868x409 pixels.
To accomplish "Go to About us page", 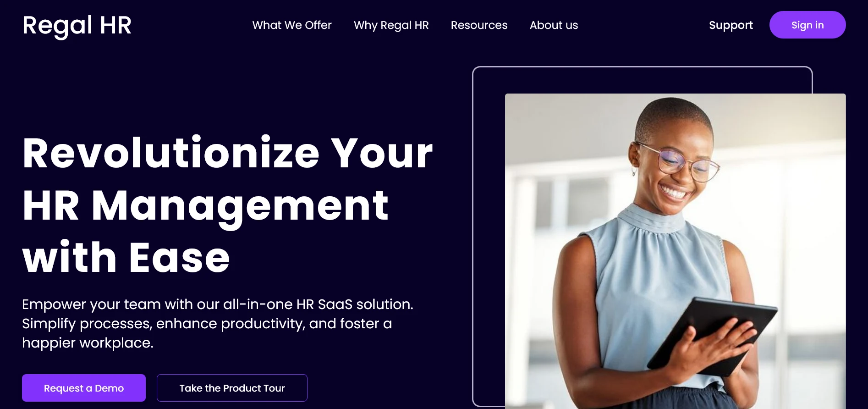I will click(x=554, y=25).
